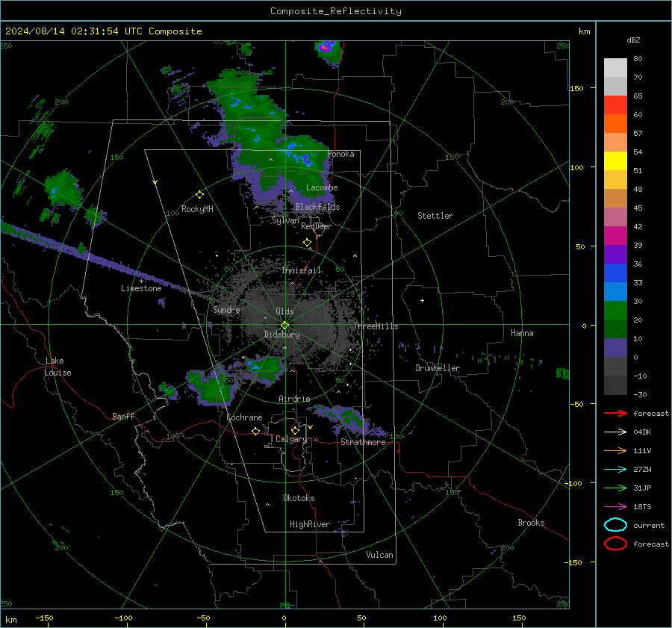The width and height of the screenshot is (672, 628).
Task: Click the Blackfalds city label
Action: tap(317, 207)
